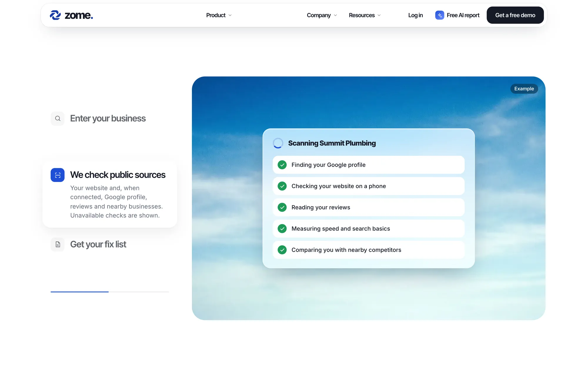Open the Free AI report link
This screenshot has height=368, width=588.
click(457, 15)
